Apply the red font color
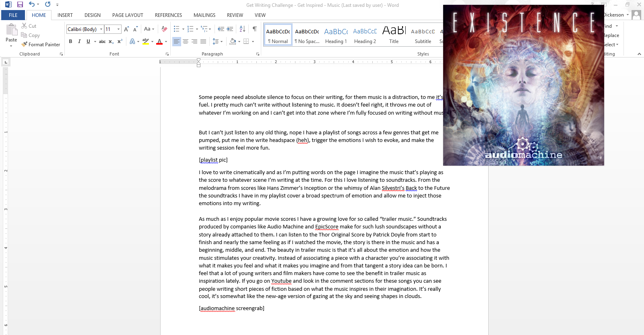The height and width of the screenshot is (335, 644). (x=159, y=41)
